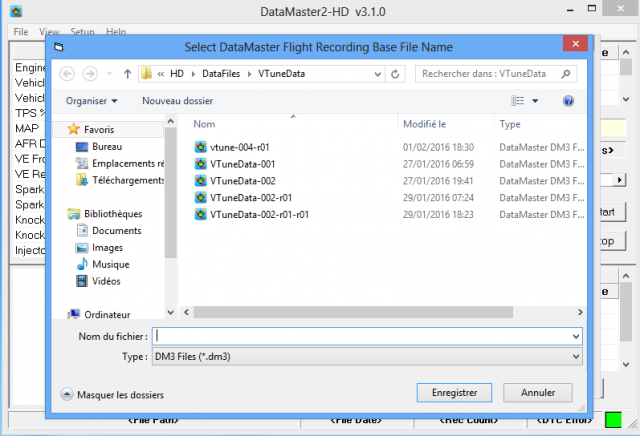
Task: Select the 29/01/2016 18:23 date cell
Action: pos(438,214)
